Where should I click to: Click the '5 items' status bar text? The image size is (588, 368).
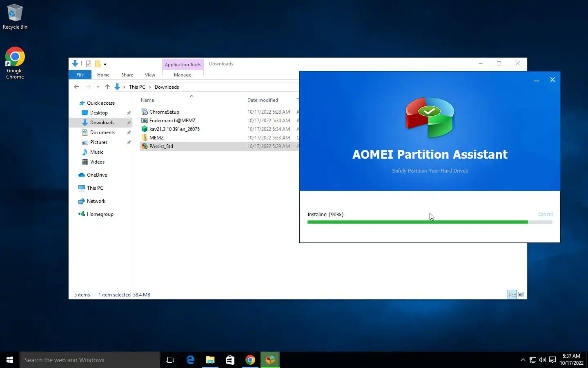coord(82,295)
